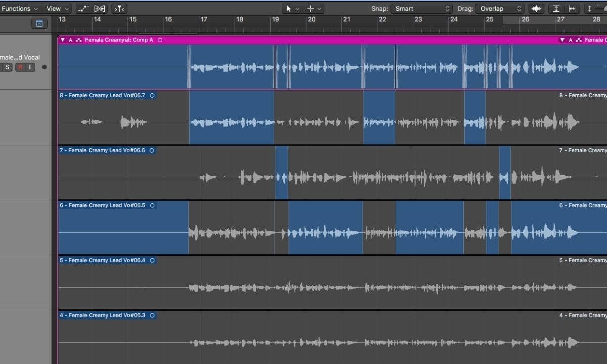Click the waveform zoom icon

[536, 8]
